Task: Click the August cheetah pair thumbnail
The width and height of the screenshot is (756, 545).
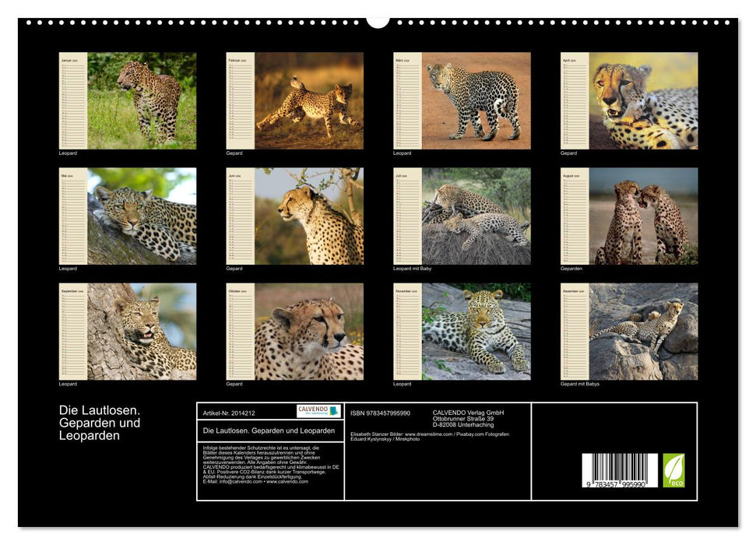Action: 642,216
